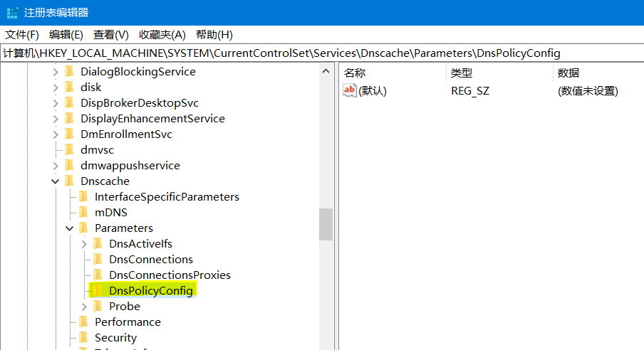Click the ab string icon for the default value
Viewport: 644px width, 350px height.
tap(350, 90)
